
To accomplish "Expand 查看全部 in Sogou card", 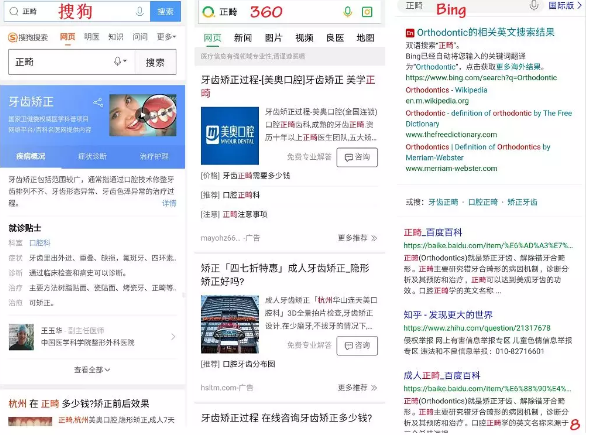I will click(92, 370).
